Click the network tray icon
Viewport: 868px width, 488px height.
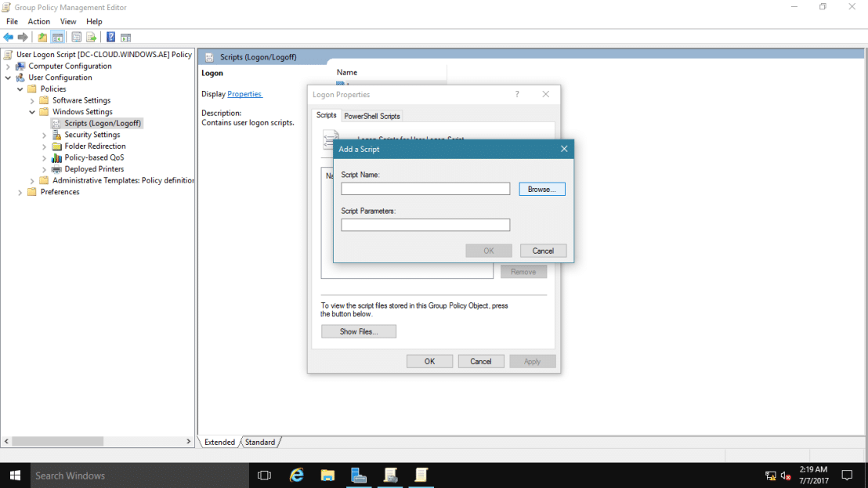[770, 475]
